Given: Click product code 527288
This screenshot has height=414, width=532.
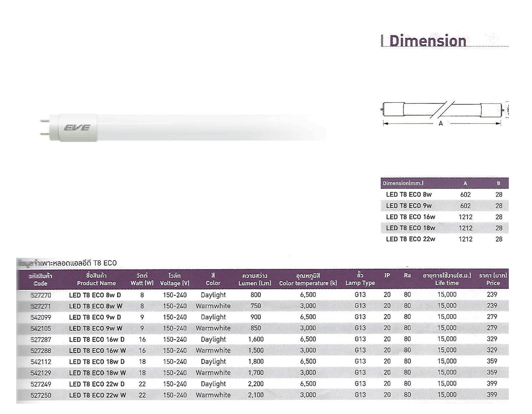Looking at the screenshot, I should 41,351.
